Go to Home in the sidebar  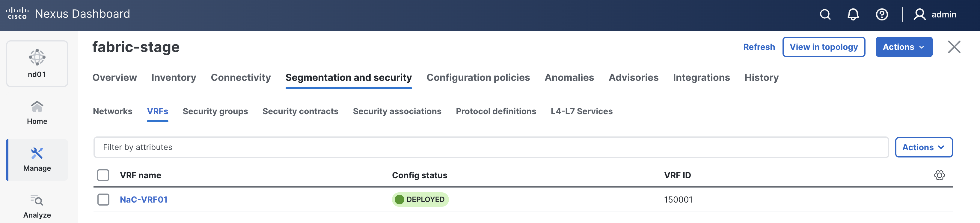coord(37,112)
